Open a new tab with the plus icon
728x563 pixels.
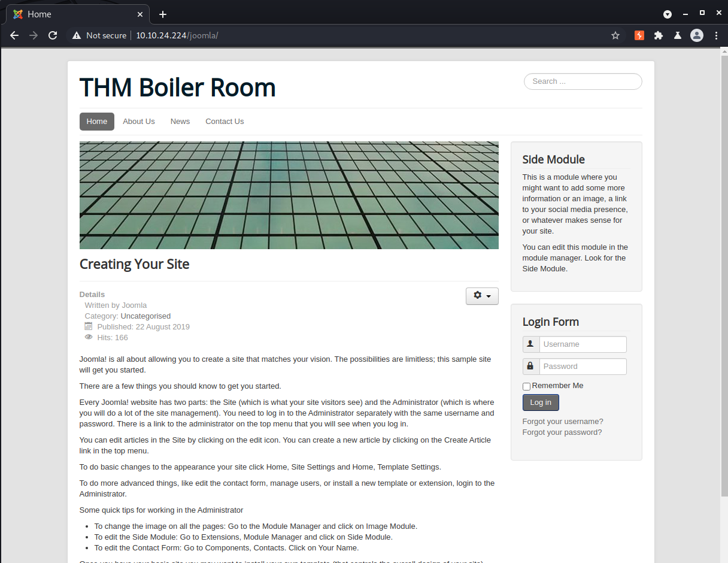163,14
